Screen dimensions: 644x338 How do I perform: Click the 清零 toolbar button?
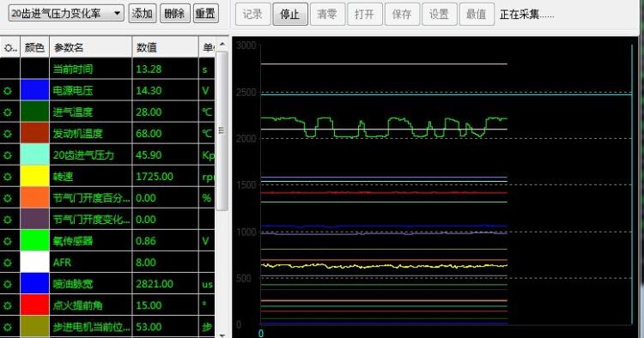[x=327, y=15]
